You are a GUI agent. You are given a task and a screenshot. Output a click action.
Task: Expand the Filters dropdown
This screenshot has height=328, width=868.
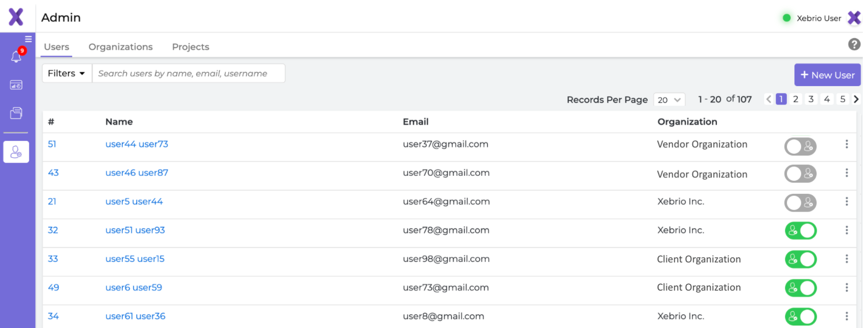tap(67, 73)
